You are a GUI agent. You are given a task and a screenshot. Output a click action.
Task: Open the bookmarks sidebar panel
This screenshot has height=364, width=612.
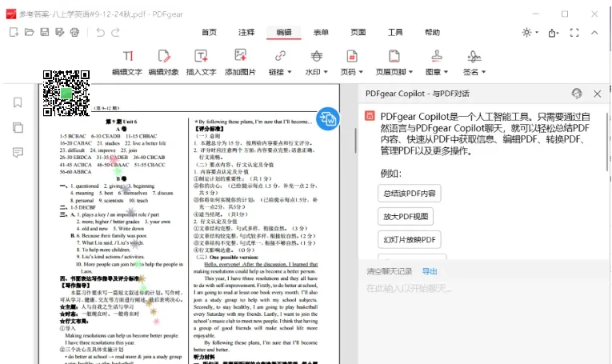(x=18, y=102)
